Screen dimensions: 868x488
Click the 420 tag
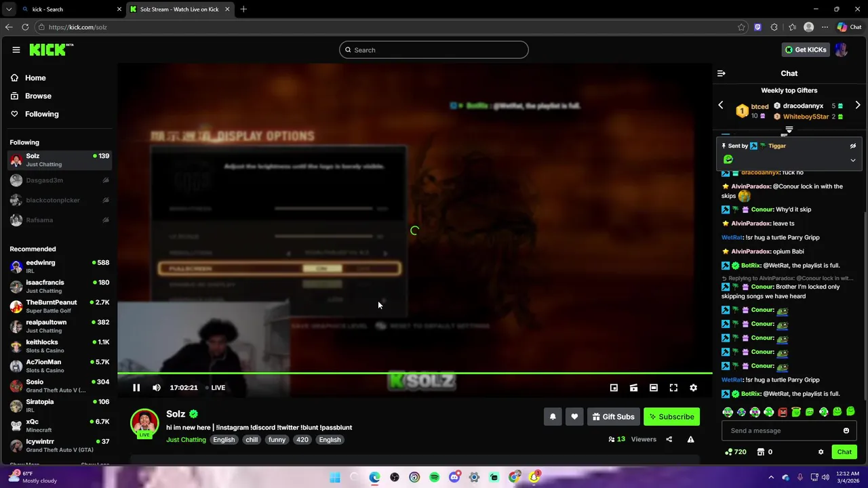(302, 440)
